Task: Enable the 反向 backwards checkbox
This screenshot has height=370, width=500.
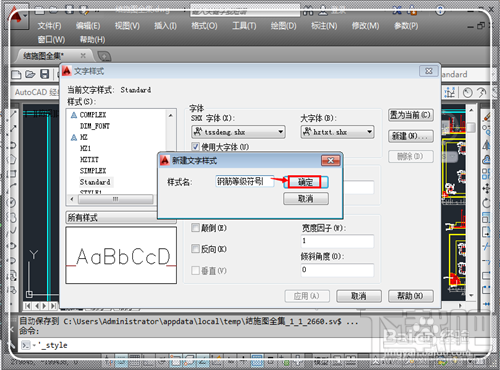Action: [195, 249]
